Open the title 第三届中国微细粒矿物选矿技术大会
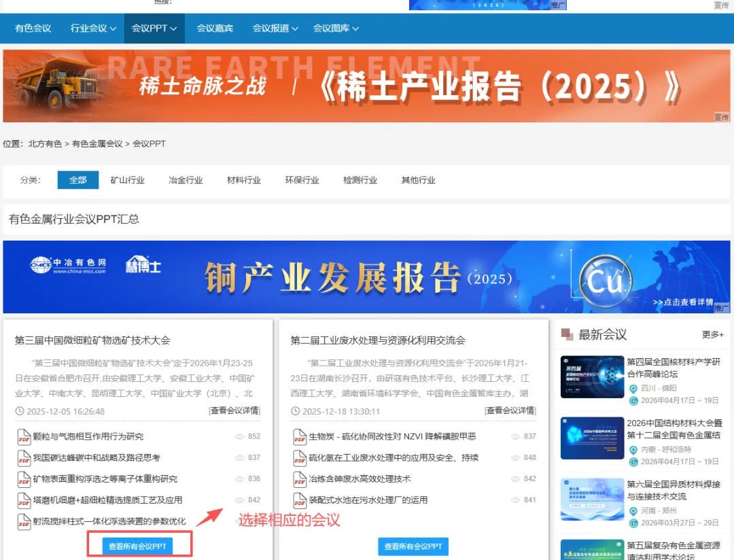734x560 pixels. [92, 340]
